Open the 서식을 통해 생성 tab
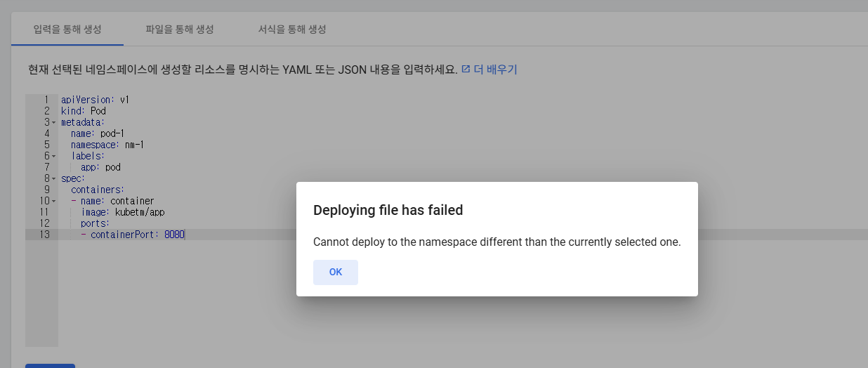The height and width of the screenshot is (368, 868). tap(292, 29)
